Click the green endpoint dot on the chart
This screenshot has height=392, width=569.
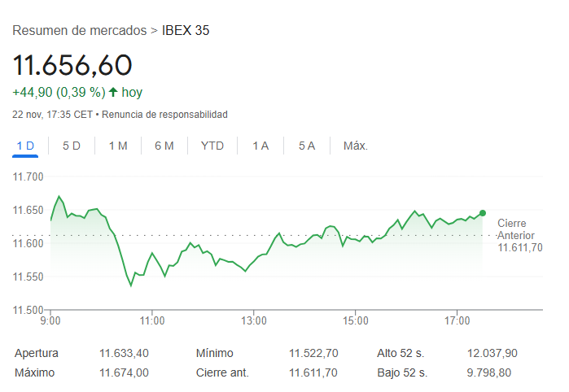(x=483, y=213)
